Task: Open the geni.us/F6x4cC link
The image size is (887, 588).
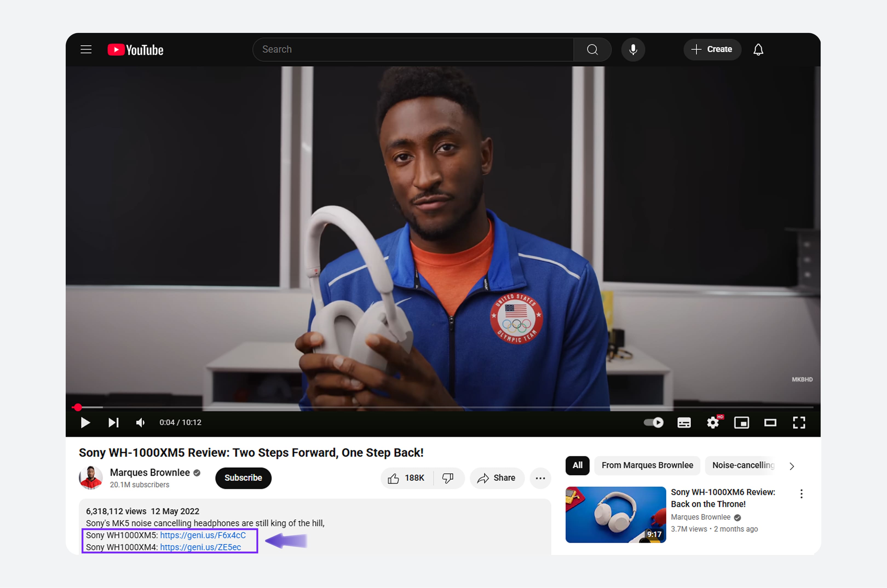Action: click(x=203, y=535)
